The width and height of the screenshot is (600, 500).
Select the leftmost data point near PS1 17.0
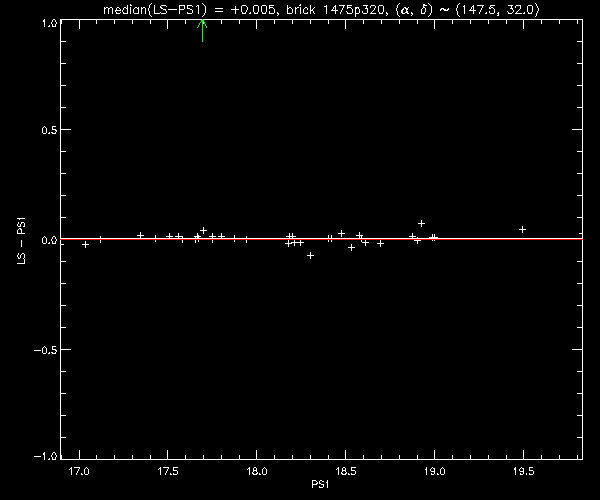(x=86, y=244)
